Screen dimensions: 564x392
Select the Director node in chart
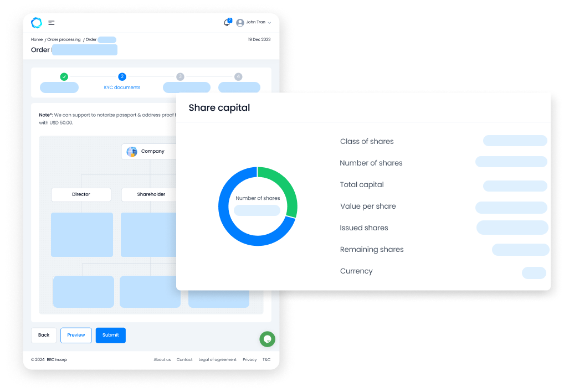(81, 195)
